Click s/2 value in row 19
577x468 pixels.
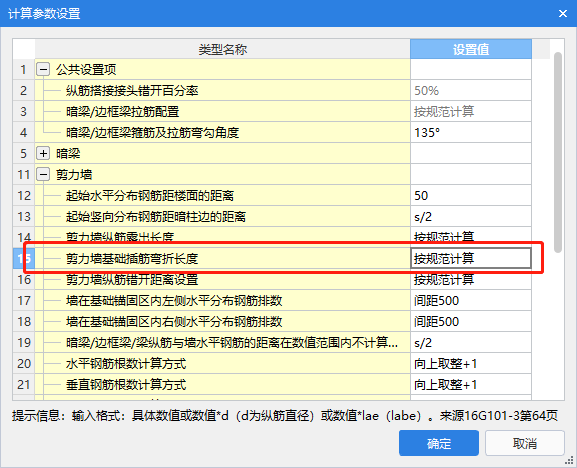point(471,343)
